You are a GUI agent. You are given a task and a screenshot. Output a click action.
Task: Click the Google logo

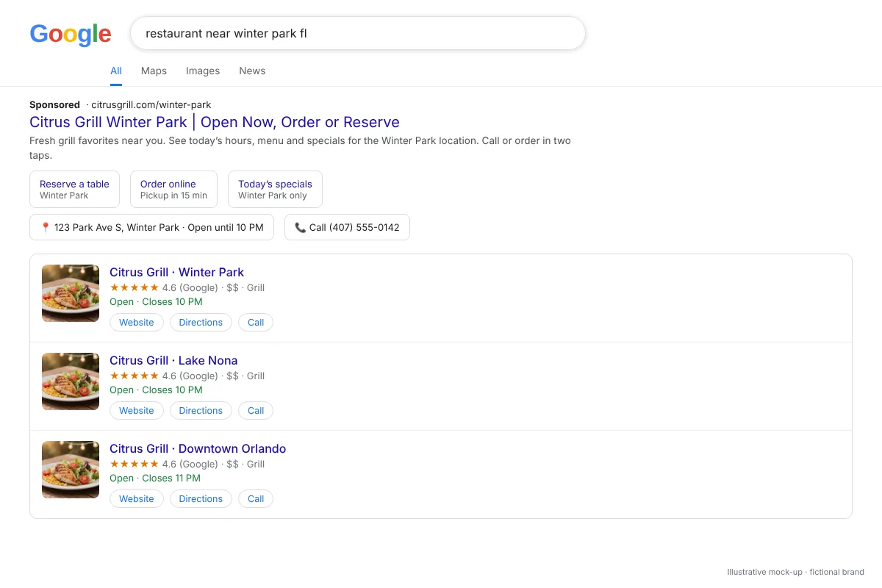point(71,34)
